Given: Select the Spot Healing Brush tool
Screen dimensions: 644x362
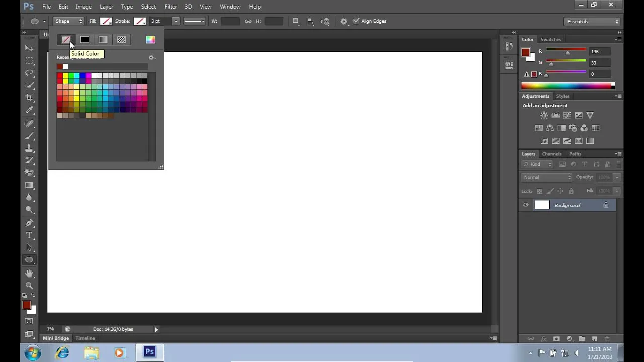Looking at the screenshot, I should 29,124.
